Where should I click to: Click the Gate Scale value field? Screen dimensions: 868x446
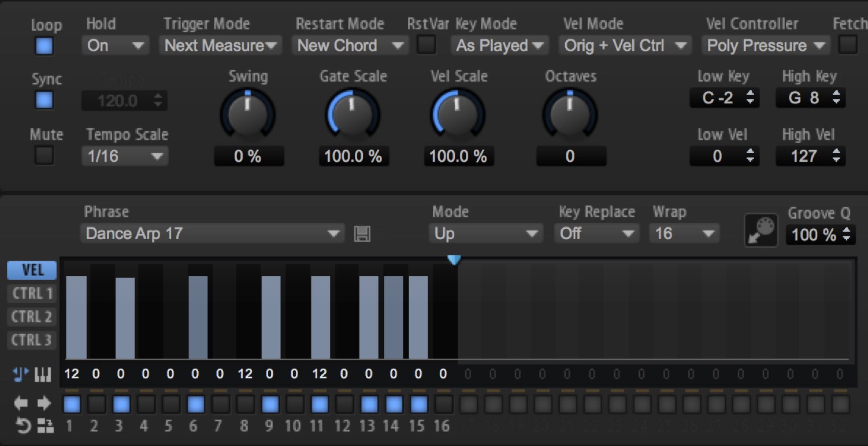pos(354,157)
